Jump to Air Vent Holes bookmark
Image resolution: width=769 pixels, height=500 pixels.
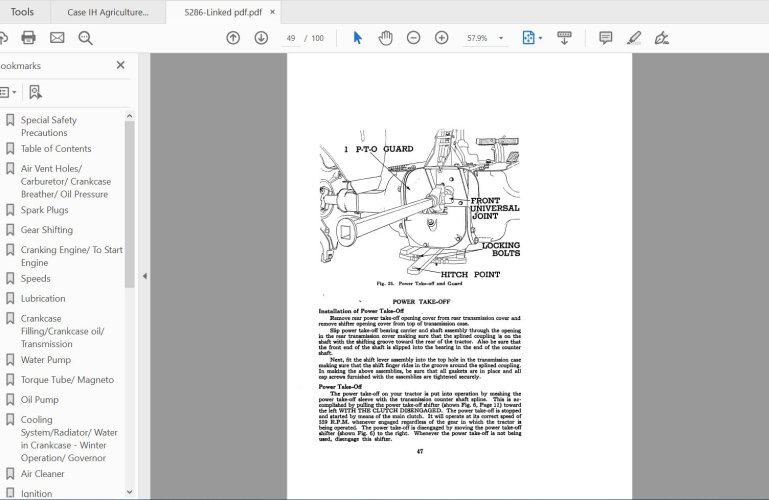[66, 181]
